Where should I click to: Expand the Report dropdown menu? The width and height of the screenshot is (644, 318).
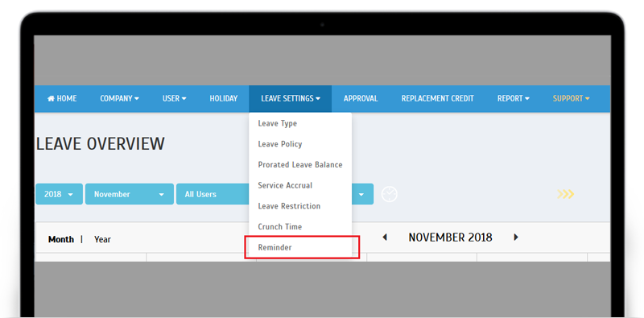pos(514,98)
